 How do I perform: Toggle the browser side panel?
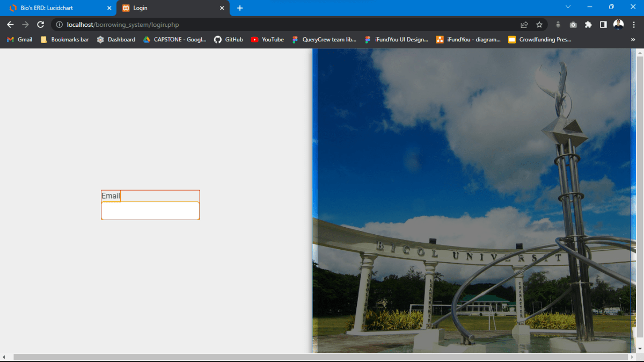pos(603,25)
